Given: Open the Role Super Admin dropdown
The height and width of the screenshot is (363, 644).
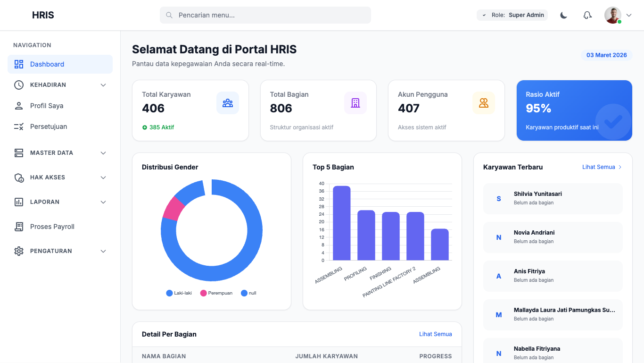Looking at the screenshot, I should 512,15.
